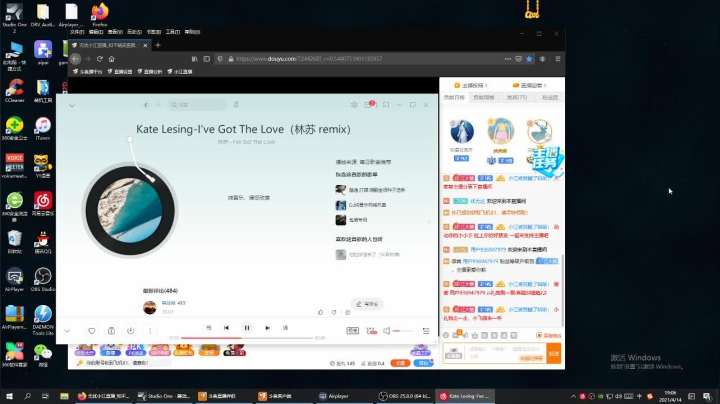The image size is (720, 404).
Task: Open Firefox 工具 menu
Action: [173, 32]
